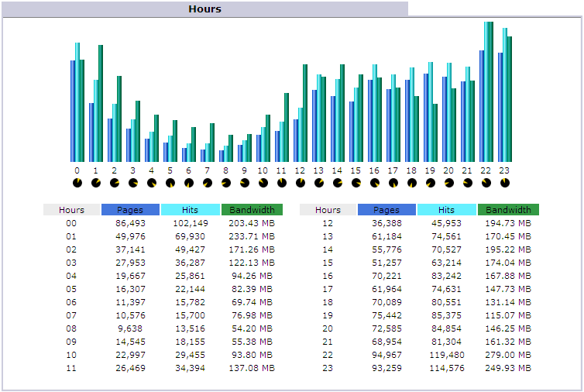Click the clock icon under hour 20
Image resolution: width=584 pixels, height=392 pixels.
(x=449, y=183)
